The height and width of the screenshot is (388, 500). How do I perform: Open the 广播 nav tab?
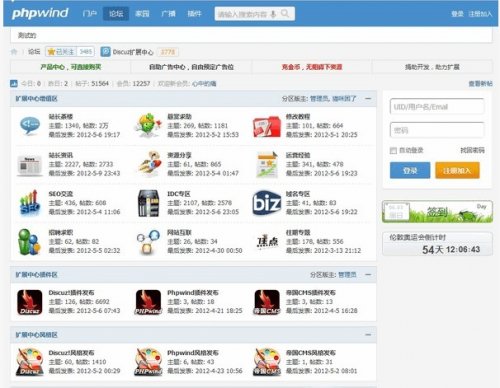coord(168,14)
